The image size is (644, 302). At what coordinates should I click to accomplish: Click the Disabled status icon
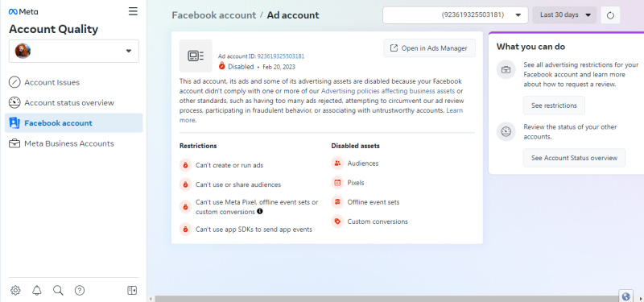(222, 66)
